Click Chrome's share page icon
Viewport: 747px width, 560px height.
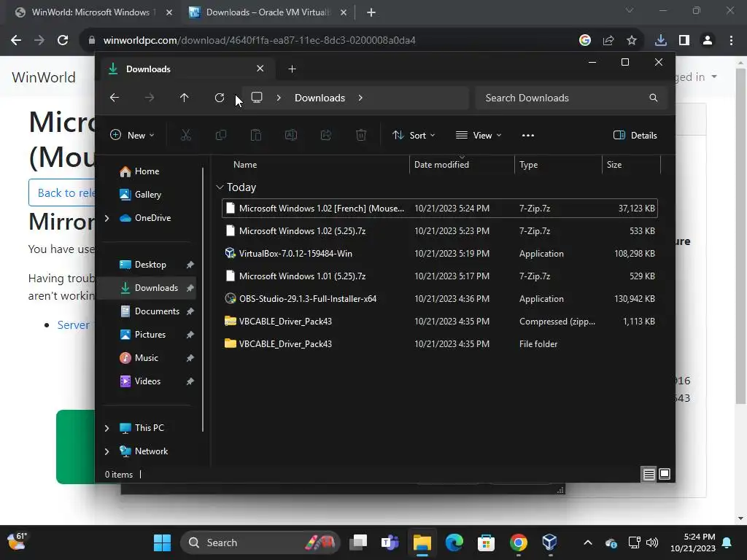(x=608, y=41)
